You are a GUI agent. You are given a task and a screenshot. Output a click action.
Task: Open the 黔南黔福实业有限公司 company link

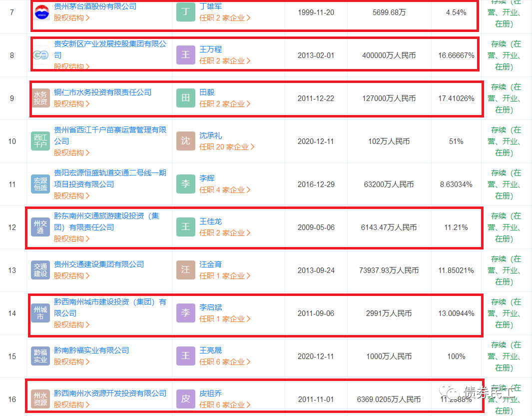pyautogui.click(x=91, y=350)
